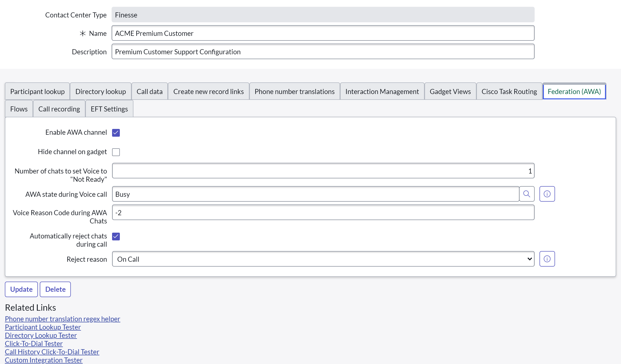Go to EFT Settings tab
The image size is (621, 364).
point(109,109)
